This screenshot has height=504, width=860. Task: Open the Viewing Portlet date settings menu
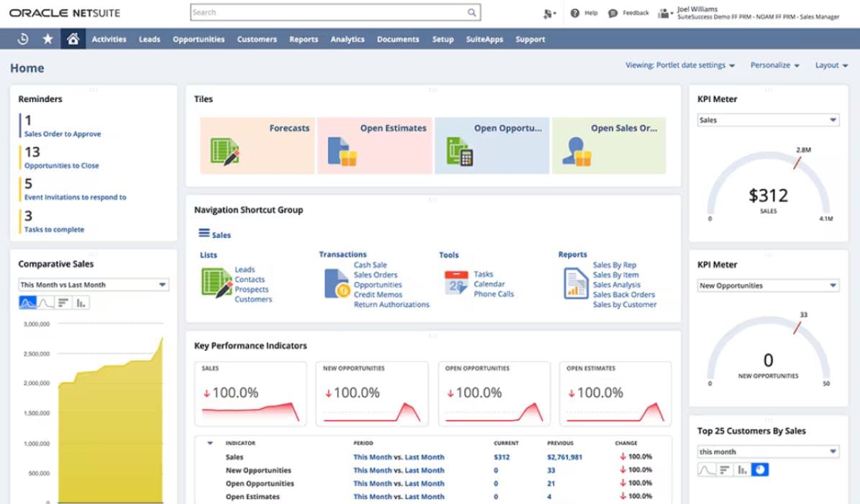(679, 65)
